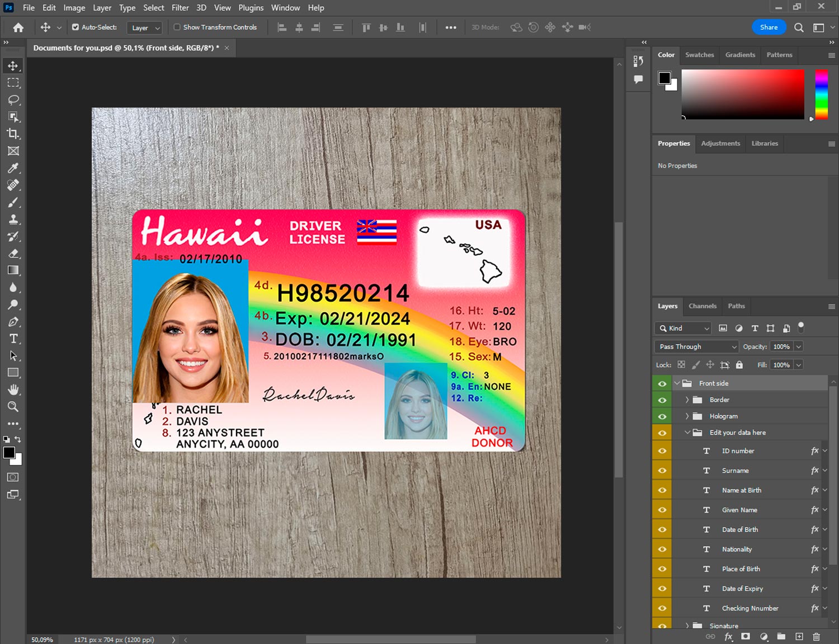Select the Eraser tool

pyautogui.click(x=13, y=253)
